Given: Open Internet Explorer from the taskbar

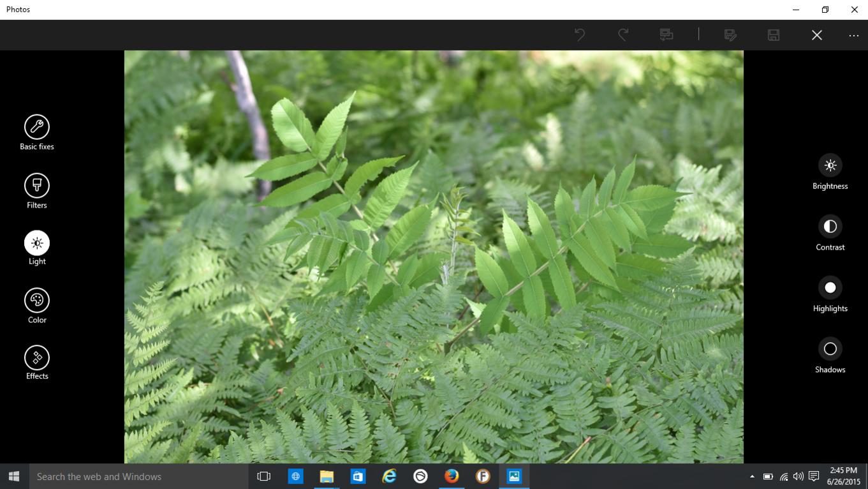Looking at the screenshot, I should 389,476.
